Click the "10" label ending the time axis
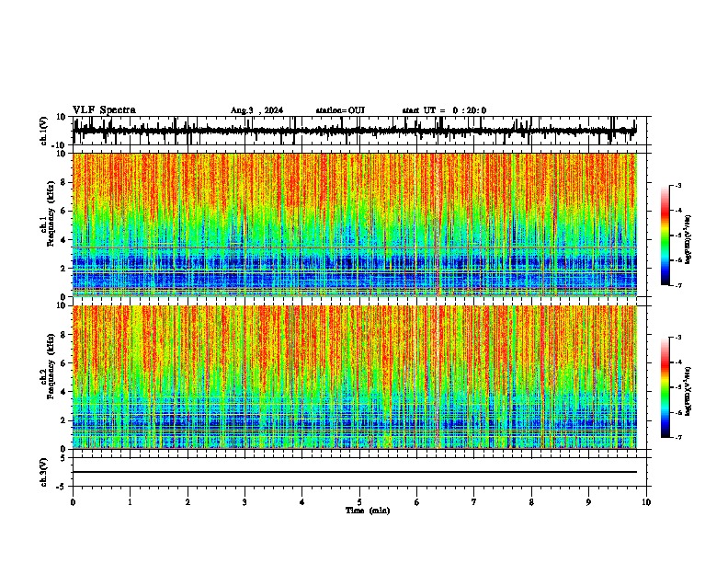The image size is (728, 563). tap(646, 502)
